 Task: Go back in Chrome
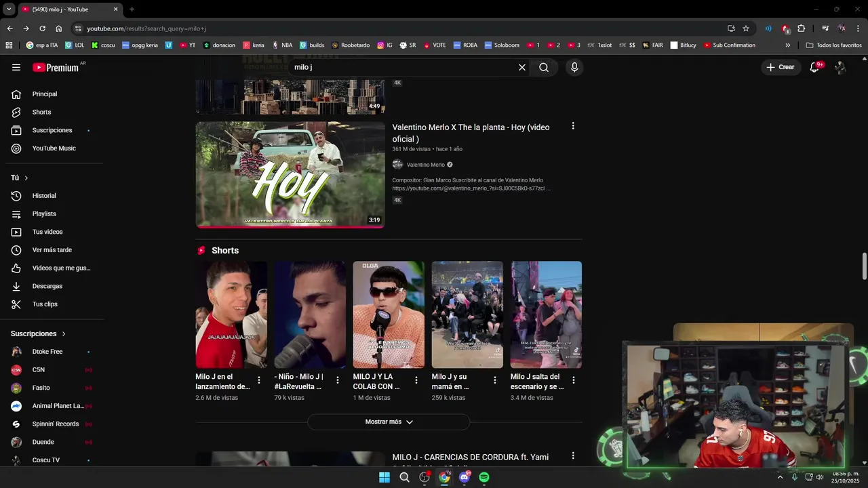pos(9,28)
